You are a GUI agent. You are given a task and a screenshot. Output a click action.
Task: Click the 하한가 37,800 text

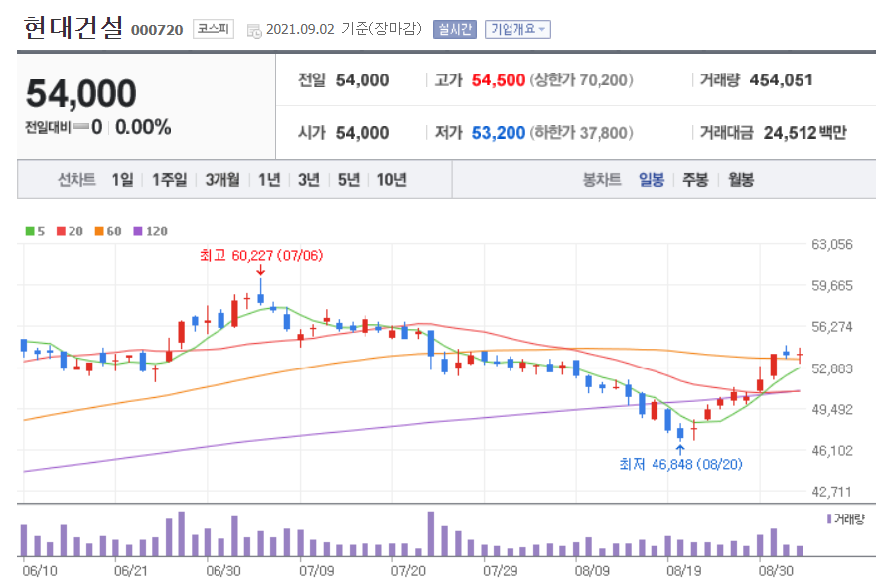tap(582, 133)
